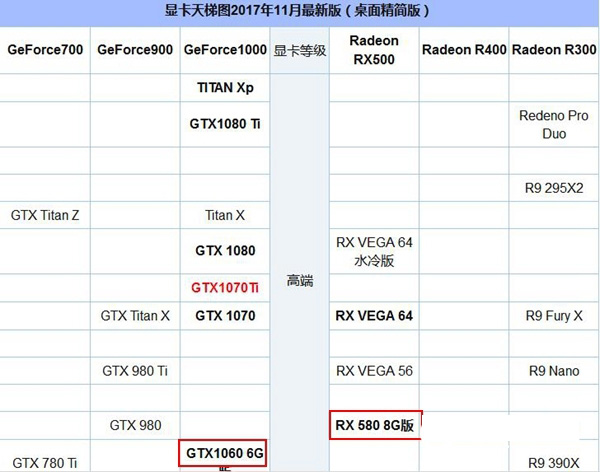Select the R9 295X2 cell
The height and width of the screenshot is (472, 600).
[x=554, y=188]
